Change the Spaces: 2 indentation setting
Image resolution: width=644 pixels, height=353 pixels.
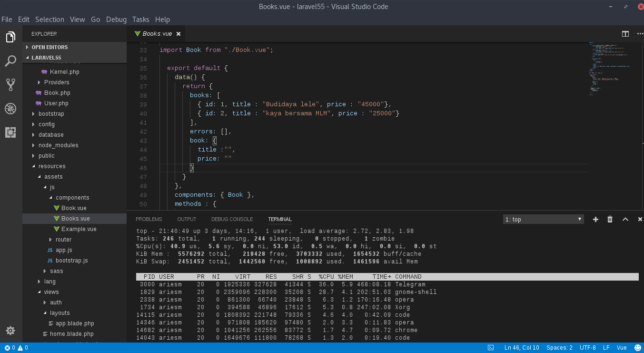559,348
